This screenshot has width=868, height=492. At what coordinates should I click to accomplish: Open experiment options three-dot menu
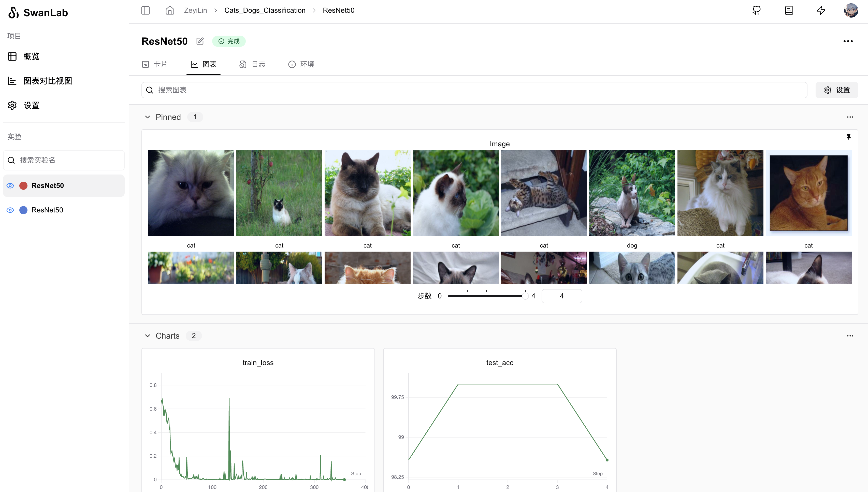point(848,41)
